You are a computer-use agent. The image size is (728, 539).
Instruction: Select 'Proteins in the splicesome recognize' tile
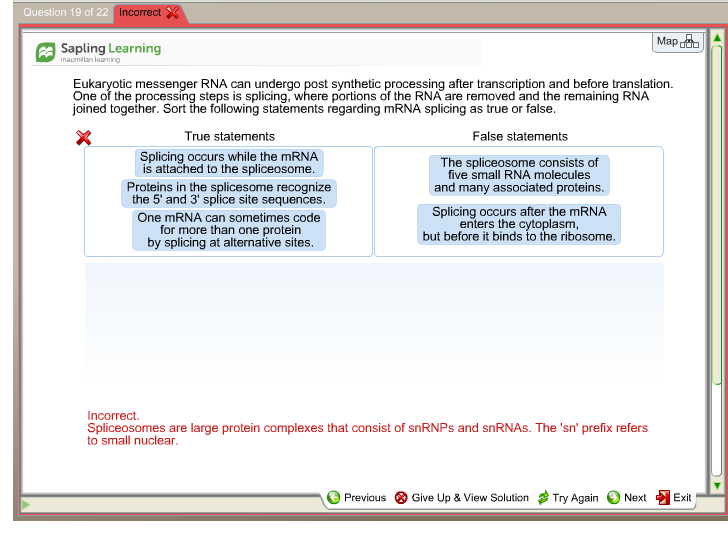tap(229, 193)
